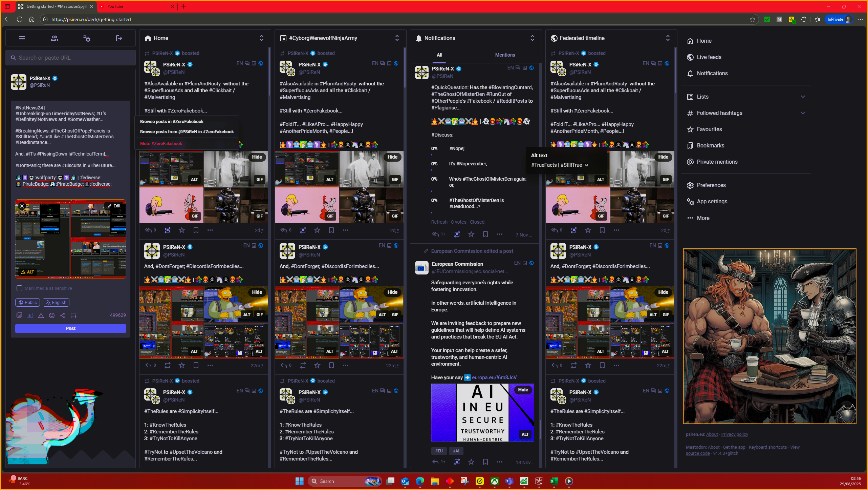Open the Public visibility dropdown
This screenshot has height=490, width=868.
(x=27, y=303)
